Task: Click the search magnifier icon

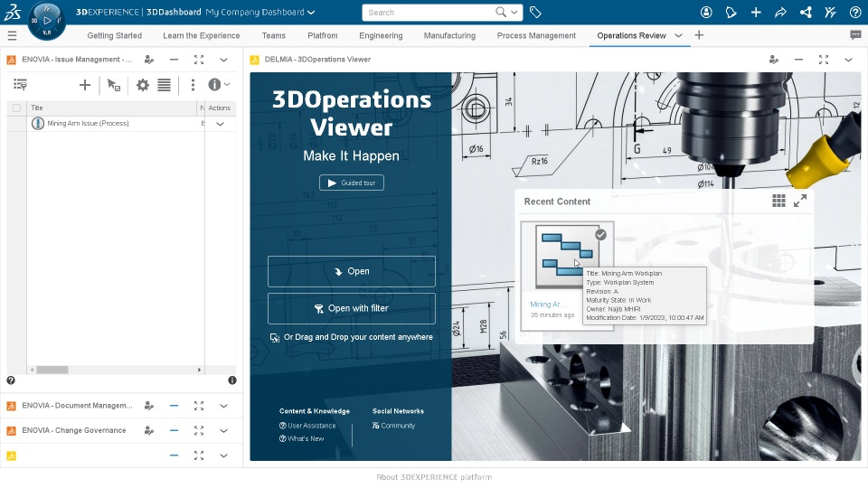Action: [500, 12]
